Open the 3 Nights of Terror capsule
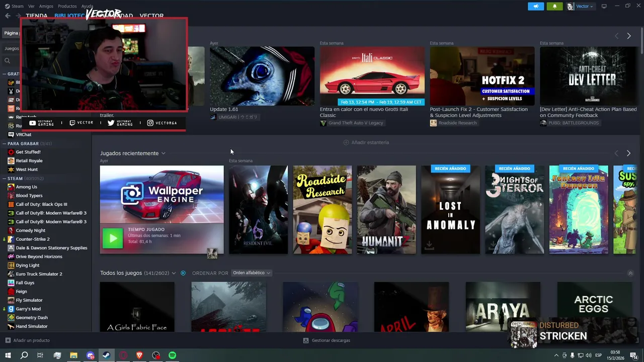The height and width of the screenshot is (362, 644). pyautogui.click(x=514, y=210)
